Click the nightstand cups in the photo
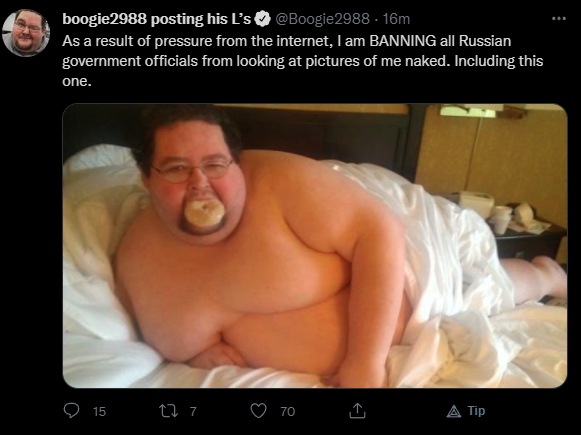Screen dimensions: 581x435 (500, 219)
